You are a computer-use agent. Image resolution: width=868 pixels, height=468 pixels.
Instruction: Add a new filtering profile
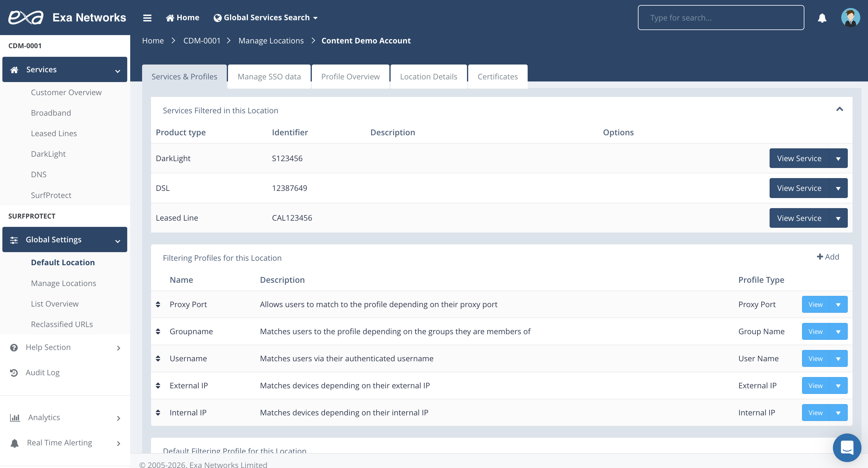(828, 257)
